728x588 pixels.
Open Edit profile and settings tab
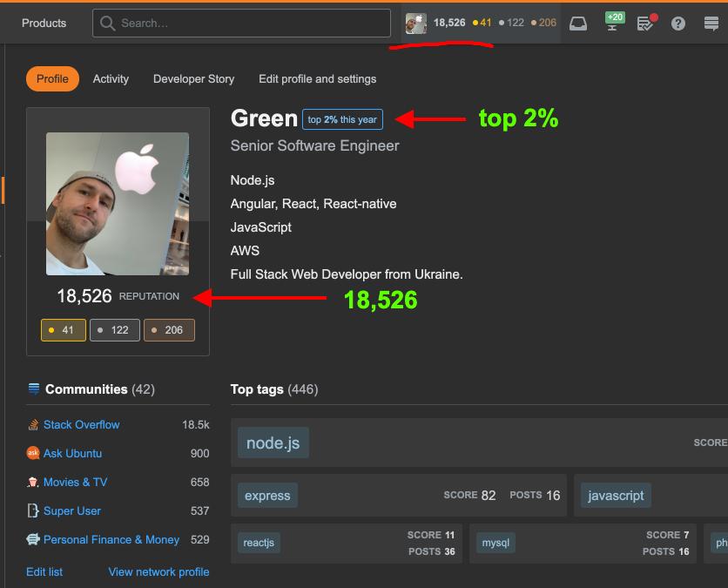(x=318, y=79)
